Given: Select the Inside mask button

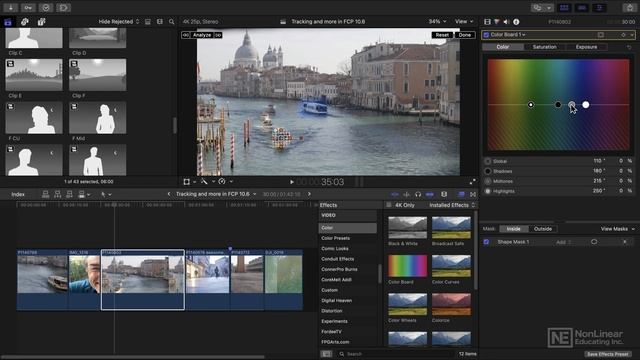Looking at the screenshot, I should (x=514, y=229).
